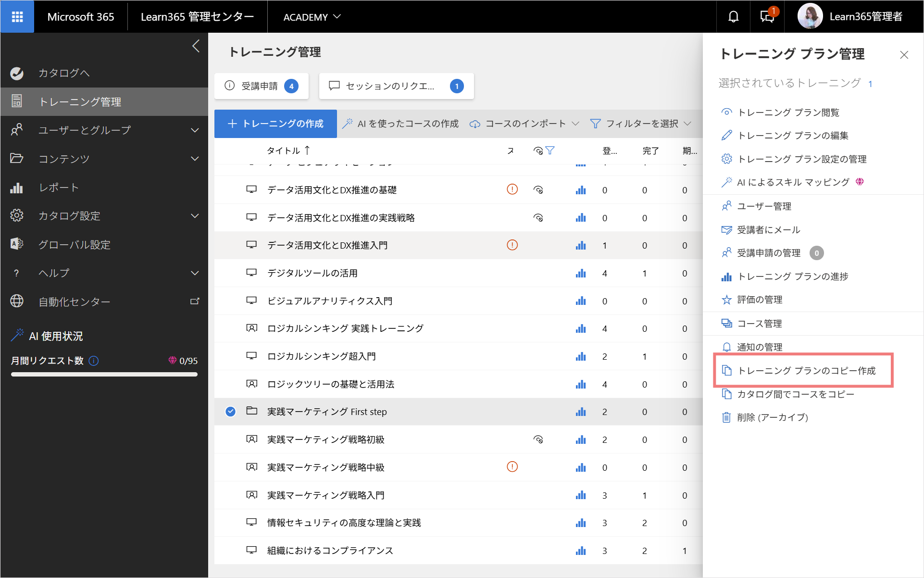Toggle hidden-visibility icon for データ活用文化とDX推進の基礎
The width and height of the screenshot is (924, 578).
(x=538, y=190)
